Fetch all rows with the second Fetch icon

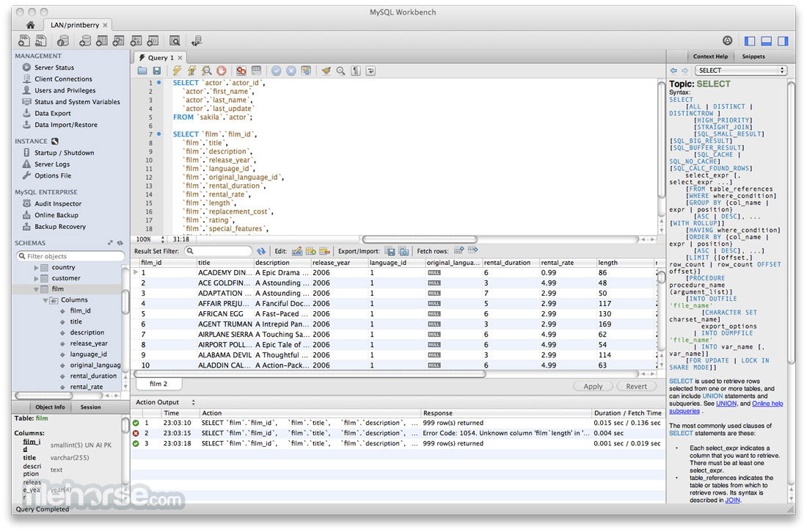click(473, 250)
